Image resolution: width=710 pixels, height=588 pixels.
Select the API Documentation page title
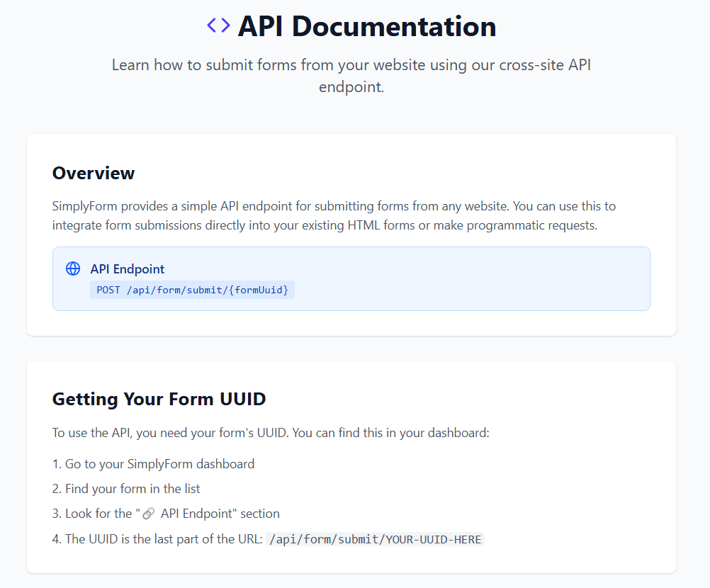tap(367, 26)
